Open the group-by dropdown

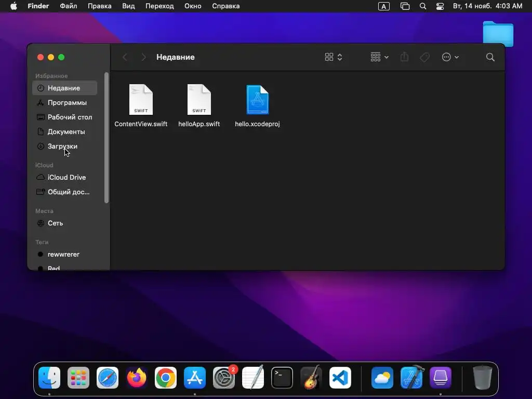click(379, 57)
